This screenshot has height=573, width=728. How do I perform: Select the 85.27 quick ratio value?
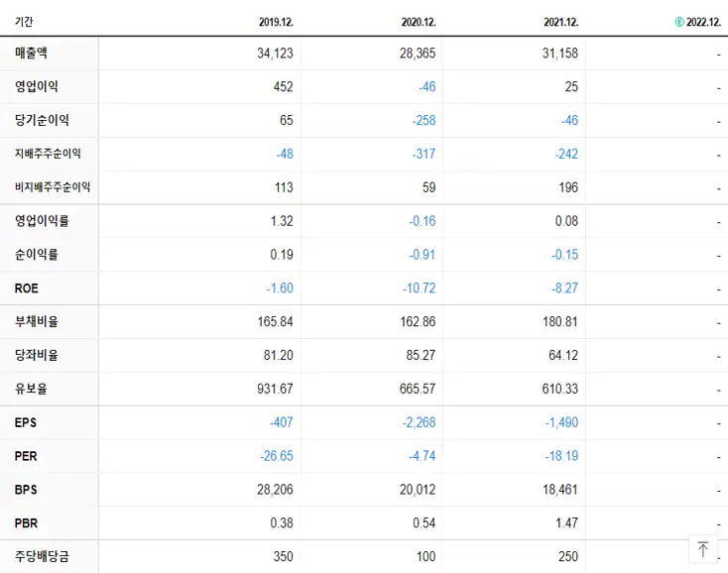421,356
